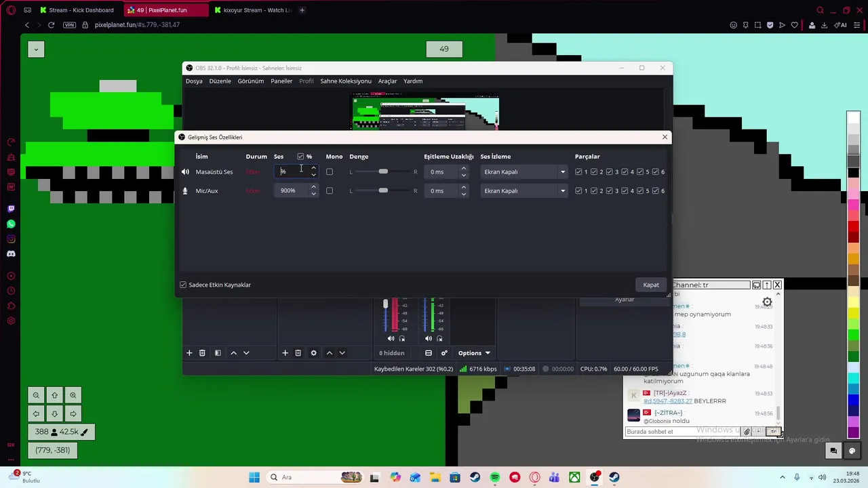Image resolution: width=868 pixels, height=488 pixels.
Task: Open Instagram from Opera sidebar
Action: (11, 239)
